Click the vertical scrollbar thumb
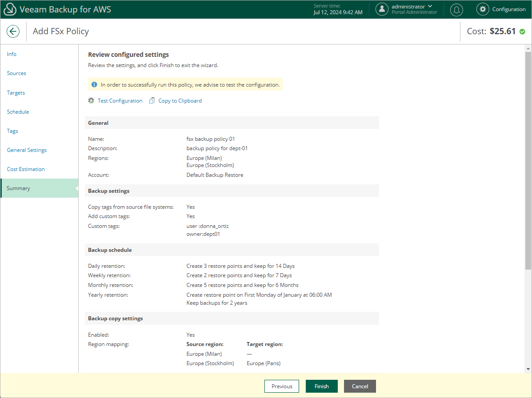This screenshot has width=532, height=398. click(528, 161)
